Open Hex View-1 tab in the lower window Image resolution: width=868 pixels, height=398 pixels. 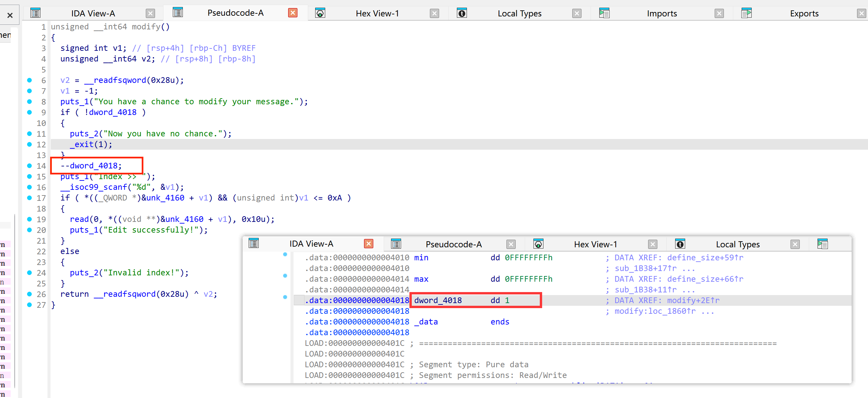tap(596, 244)
